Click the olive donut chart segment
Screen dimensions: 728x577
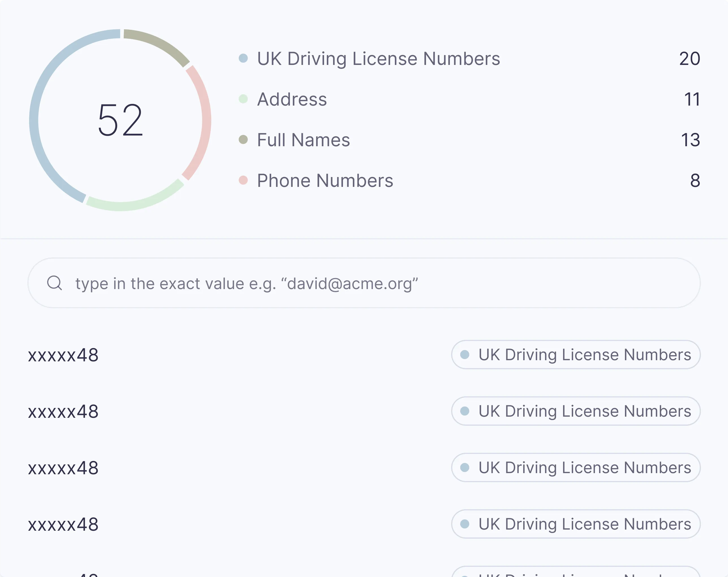coord(159,43)
